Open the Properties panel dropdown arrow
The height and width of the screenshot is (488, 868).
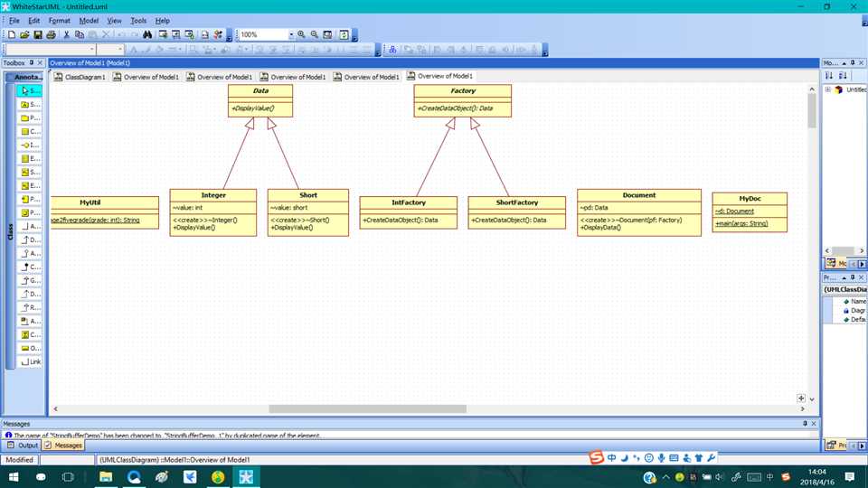[x=844, y=277]
